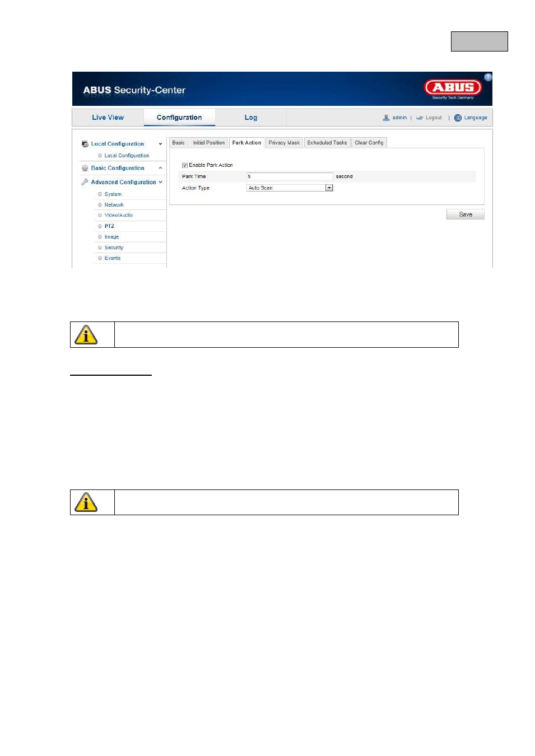Click the bullet icon beside PTZ
Screen dimensions: 535x756
click(100, 226)
